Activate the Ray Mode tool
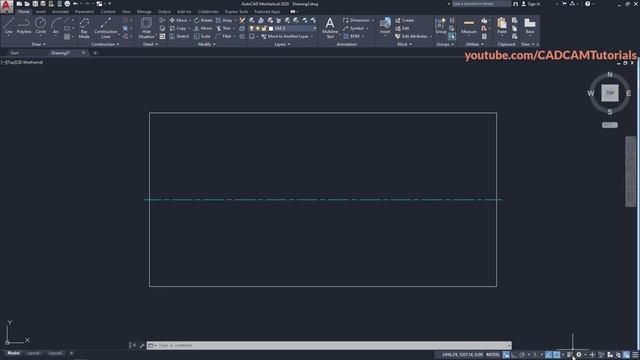The height and width of the screenshot is (360, 640). [84, 28]
